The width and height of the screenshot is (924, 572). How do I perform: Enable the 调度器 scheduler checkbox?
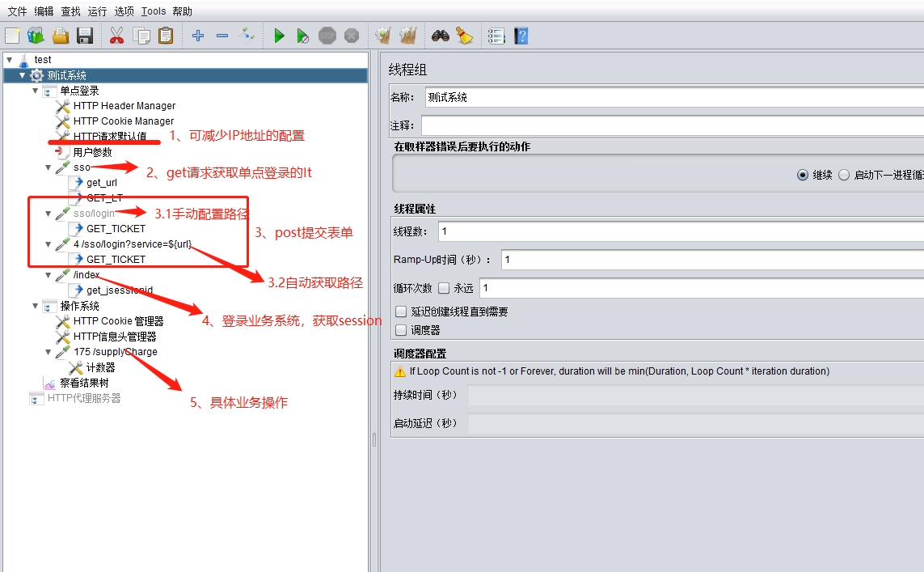tap(401, 328)
